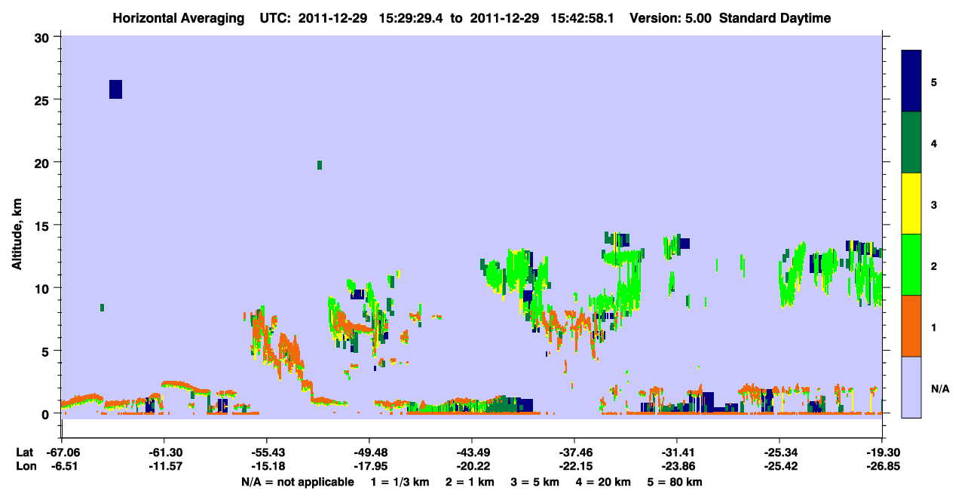The image size is (980, 503).
Task: Click the '5 = 80 km' legend entry
Action: pos(675,481)
